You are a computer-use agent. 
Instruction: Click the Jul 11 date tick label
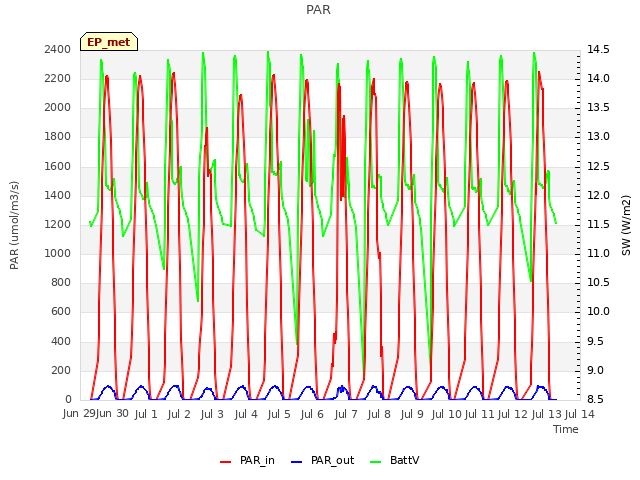pos(479,414)
